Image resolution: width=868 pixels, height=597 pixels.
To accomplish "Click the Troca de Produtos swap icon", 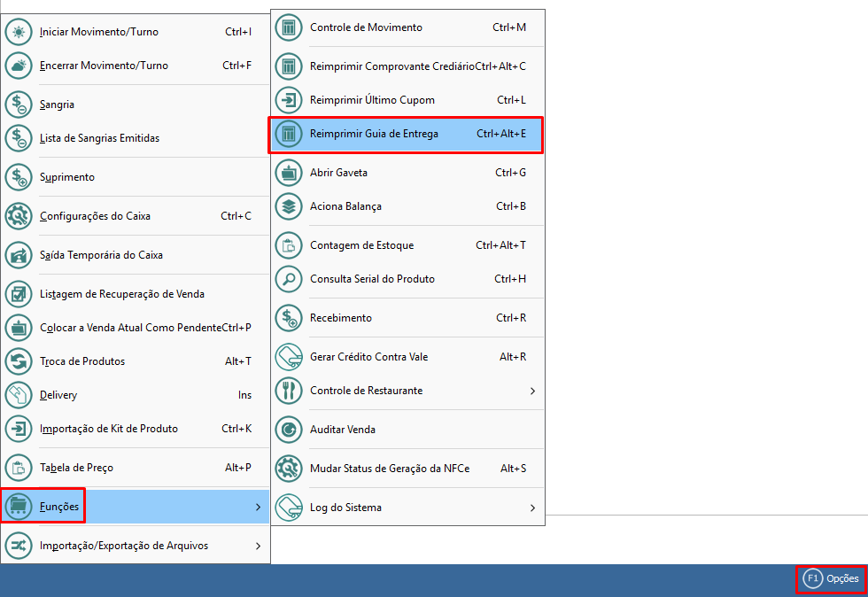I will [x=19, y=361].
